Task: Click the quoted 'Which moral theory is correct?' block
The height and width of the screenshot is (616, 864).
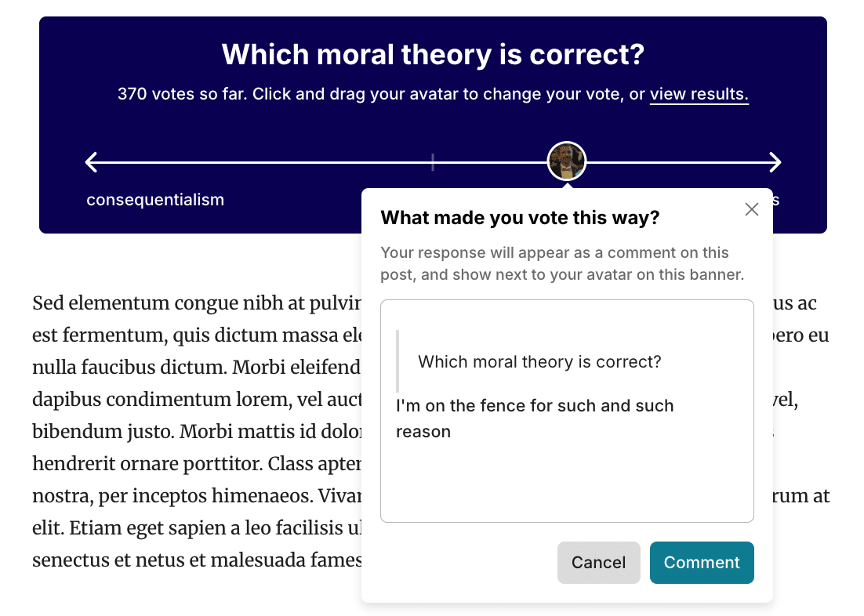Action: [x=539, y=361]
